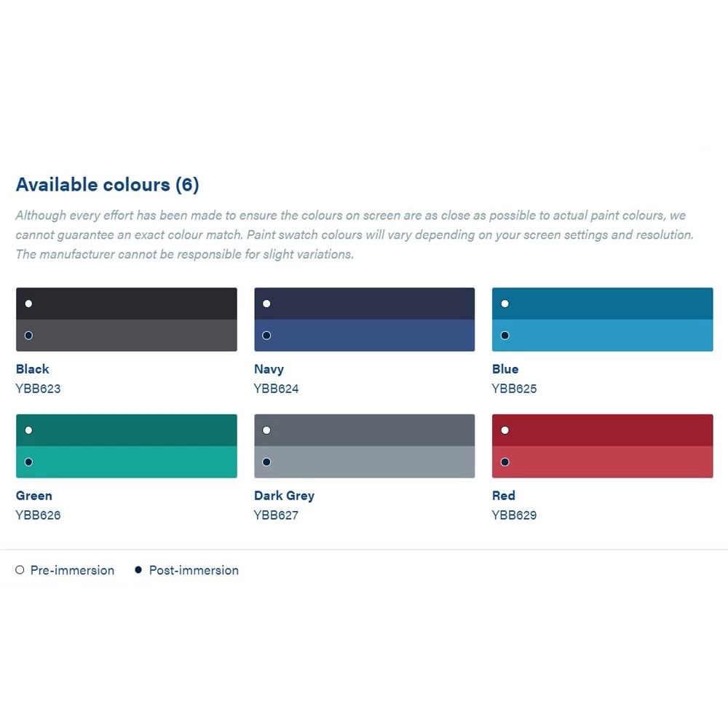The height and width of the screenshot is (728, 728).
Task: Select the Dark Grey pre-immersion swatch
Action: click(364, 430)
